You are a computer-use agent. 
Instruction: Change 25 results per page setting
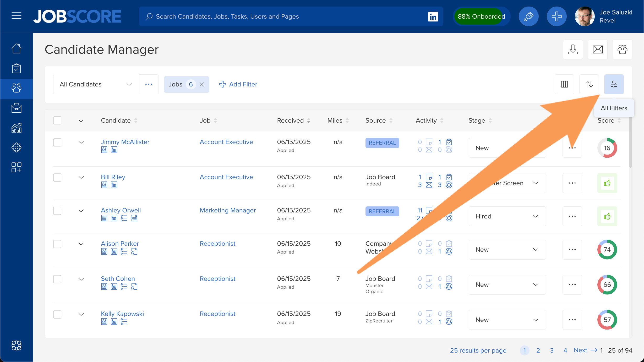tap(478, 350)
